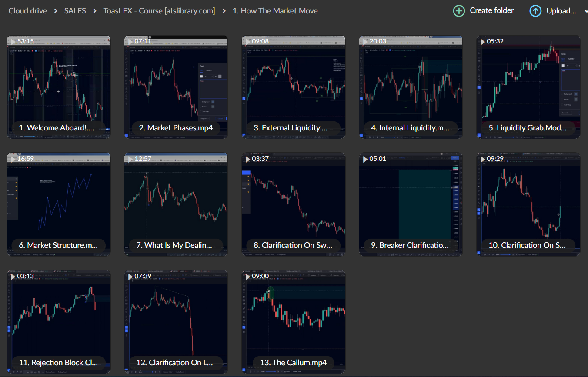Go to Cloud drive breadcrumb
The height and width of the screenshot is (377, 588).
[x=28, y=11]
